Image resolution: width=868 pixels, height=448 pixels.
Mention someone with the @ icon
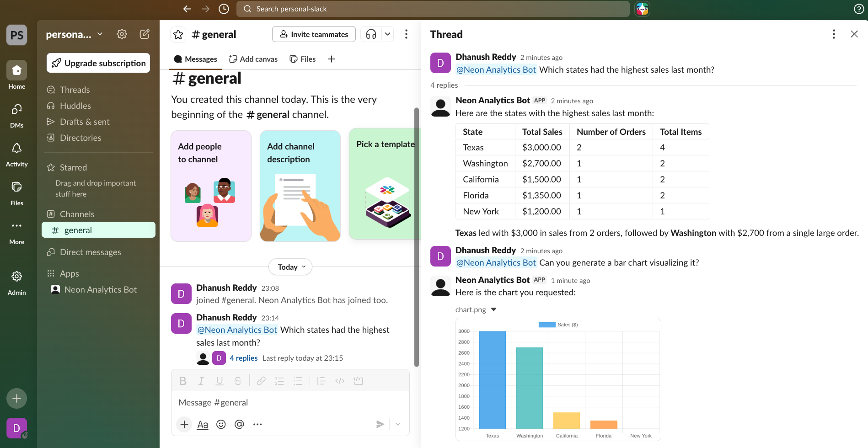(239, 424)
